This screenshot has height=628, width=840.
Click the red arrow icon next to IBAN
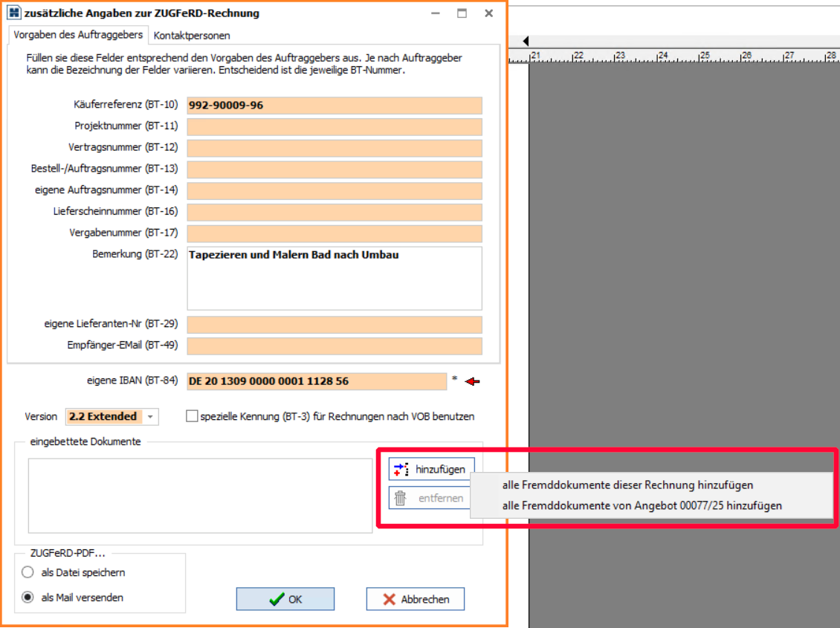472,381
